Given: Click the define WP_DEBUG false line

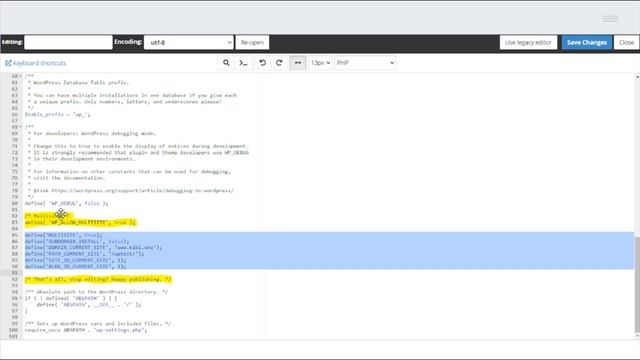Looking at the screenshot, I should tap(67, 203).
